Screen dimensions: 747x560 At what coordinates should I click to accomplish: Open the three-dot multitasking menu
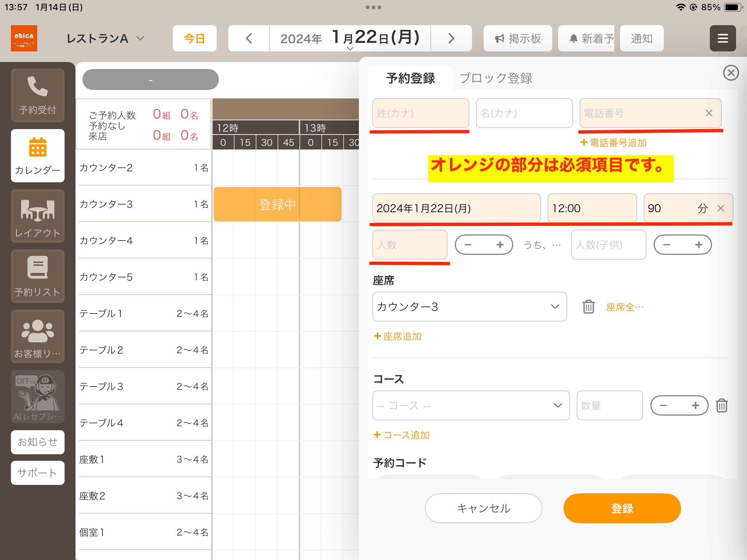pyautogui.click(x=373, y=7)
